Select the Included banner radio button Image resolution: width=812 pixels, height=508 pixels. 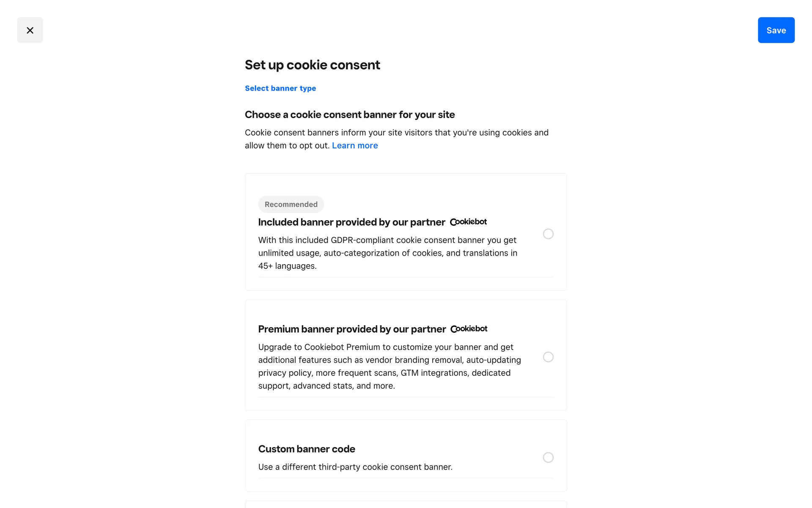pos(548,234)
